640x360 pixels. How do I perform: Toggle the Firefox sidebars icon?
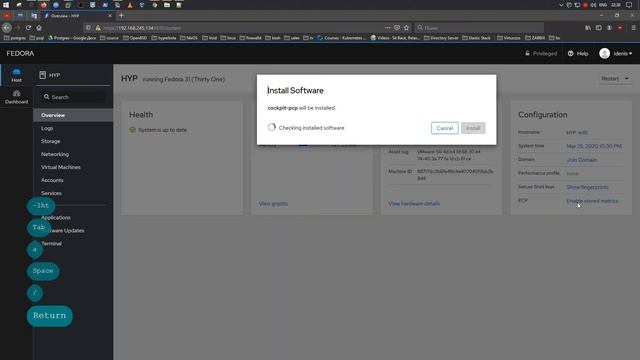598,28
